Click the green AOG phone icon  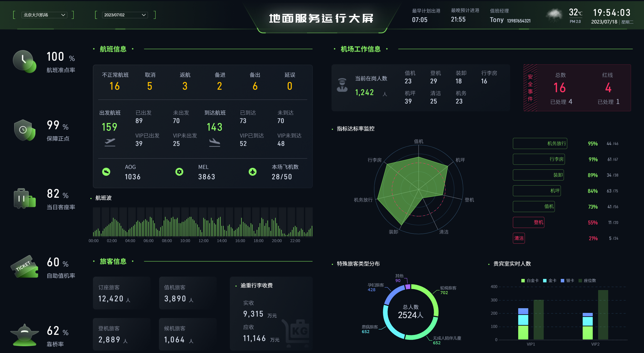click(x=106, y=172)
